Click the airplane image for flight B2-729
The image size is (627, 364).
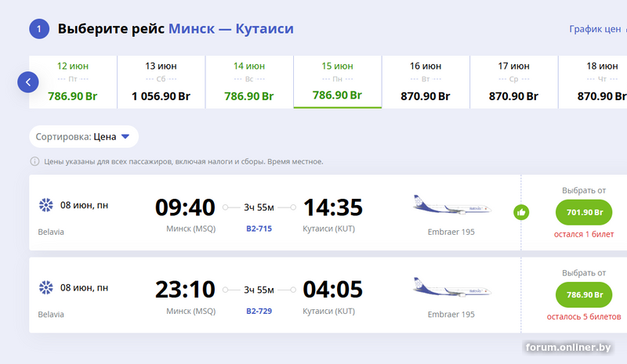click(x=451, y=288)
